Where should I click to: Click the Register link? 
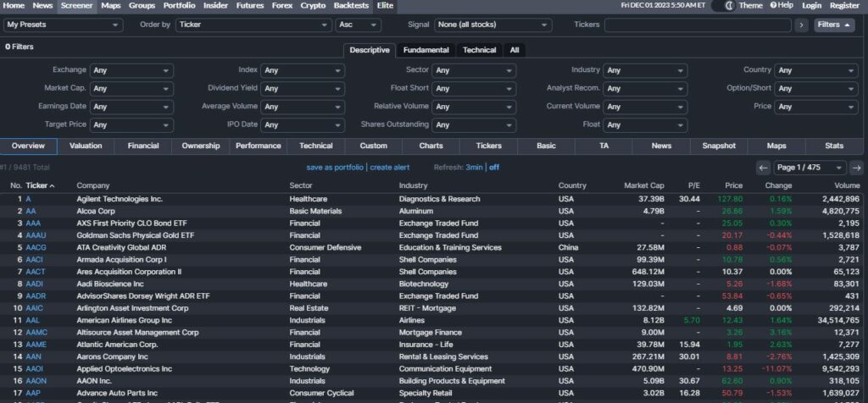click(x=844, y=6)
